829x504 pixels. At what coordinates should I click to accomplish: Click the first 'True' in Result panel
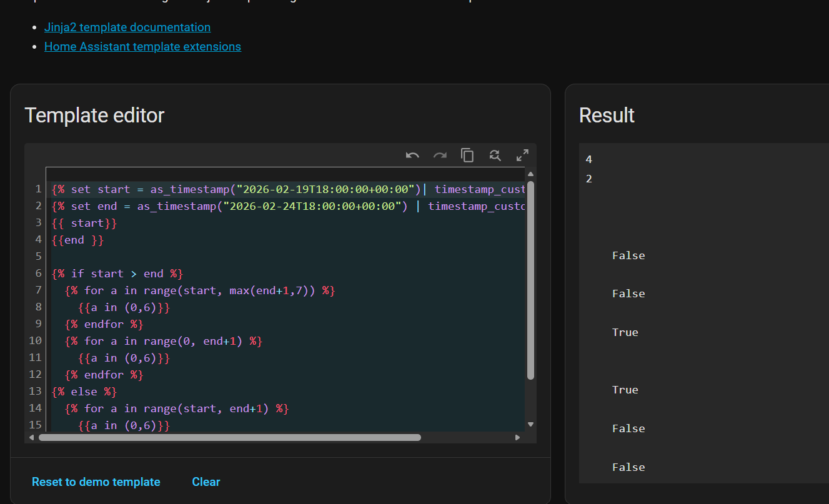pyautogui.click(x=625, y=332)
